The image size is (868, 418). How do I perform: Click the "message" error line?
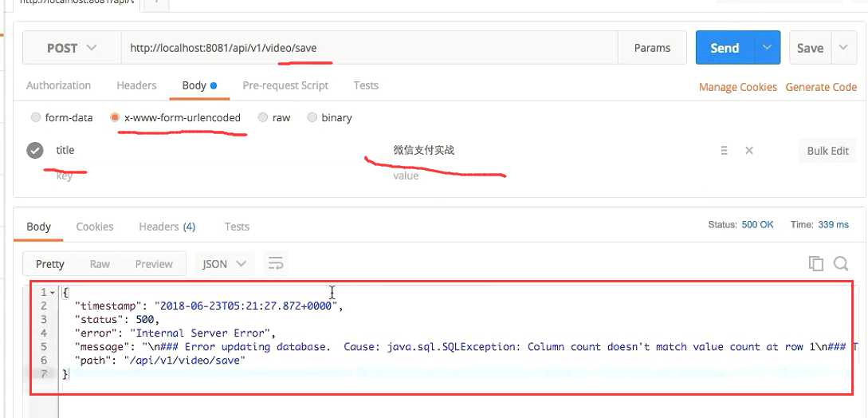pyautogui.click(x=466, y=347)
